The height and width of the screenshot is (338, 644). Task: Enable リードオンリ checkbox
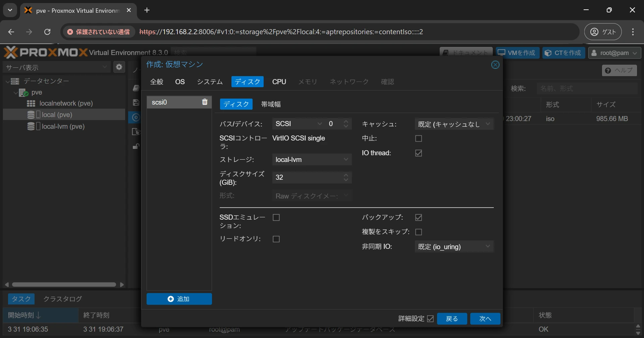(x=276, y=239)
